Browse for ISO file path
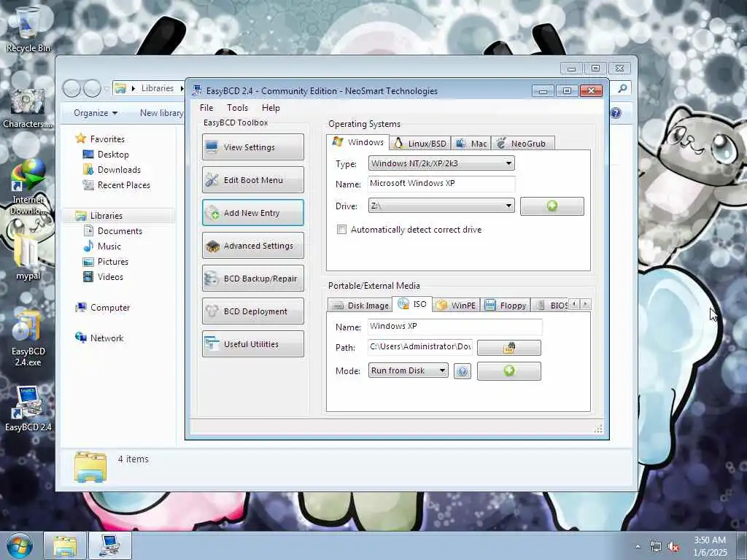The image size is (747, 560). [508, 348]
